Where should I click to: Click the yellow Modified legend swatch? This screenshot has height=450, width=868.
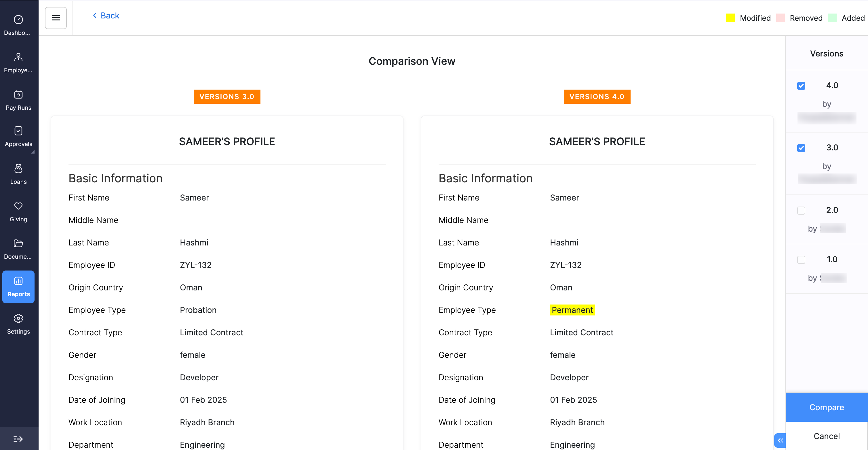pos(730,18)
